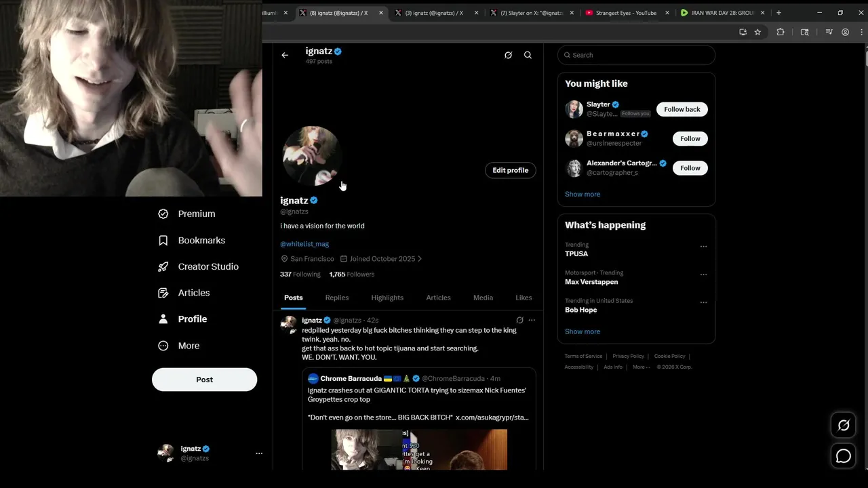Expand the footer More dropdown

click(641, 367)
